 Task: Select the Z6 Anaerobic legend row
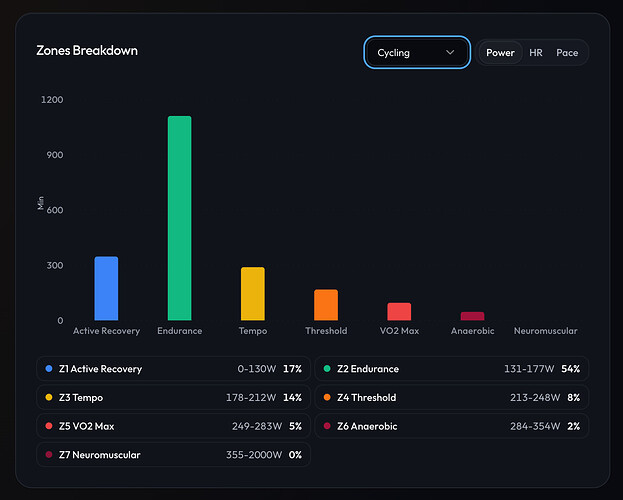click(452, 426)
